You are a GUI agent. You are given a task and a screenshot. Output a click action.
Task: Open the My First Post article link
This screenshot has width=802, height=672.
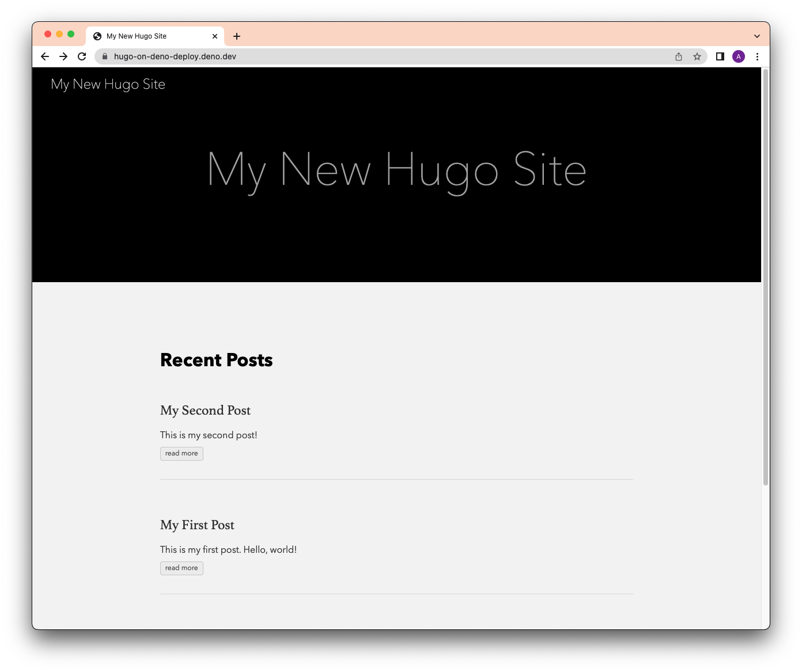(x=197, y=525)
